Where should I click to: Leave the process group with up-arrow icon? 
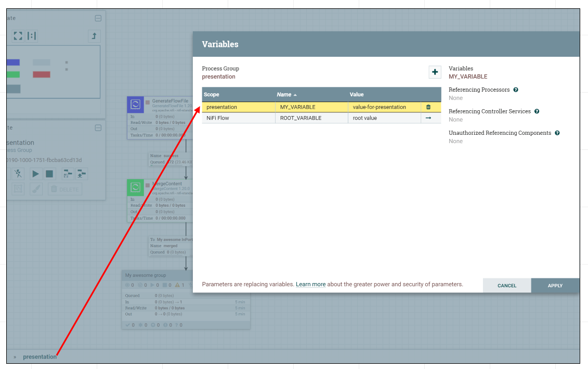coord(94,36)
